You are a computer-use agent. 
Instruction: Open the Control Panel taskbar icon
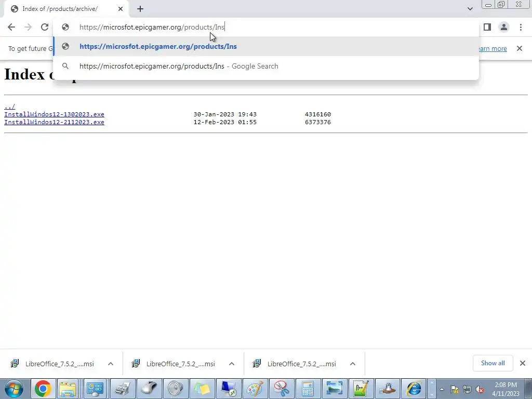click(95, 389)
